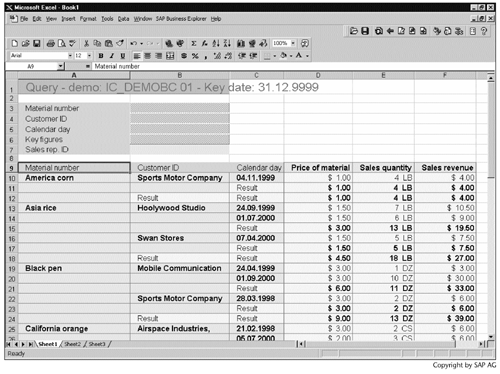Click the Office Assistant help icon
The height and width of the screenshot is (374, 500).
coord(305,43)
